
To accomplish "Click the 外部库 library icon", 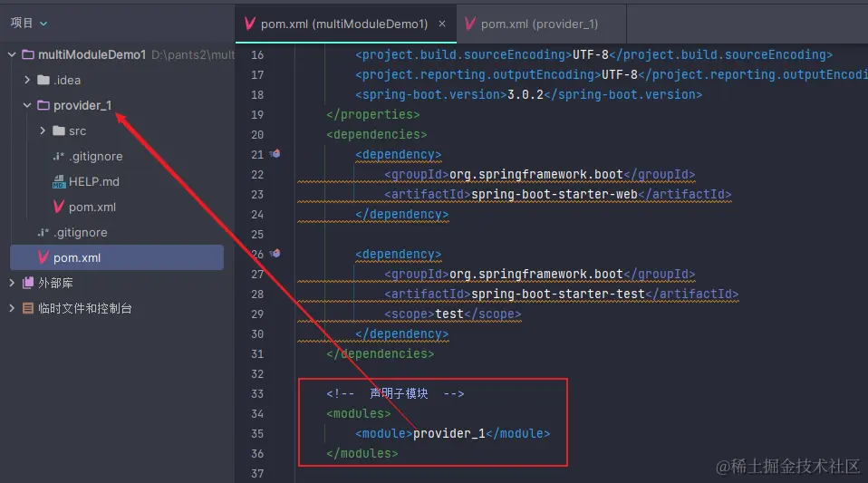I will click(28, 283).
